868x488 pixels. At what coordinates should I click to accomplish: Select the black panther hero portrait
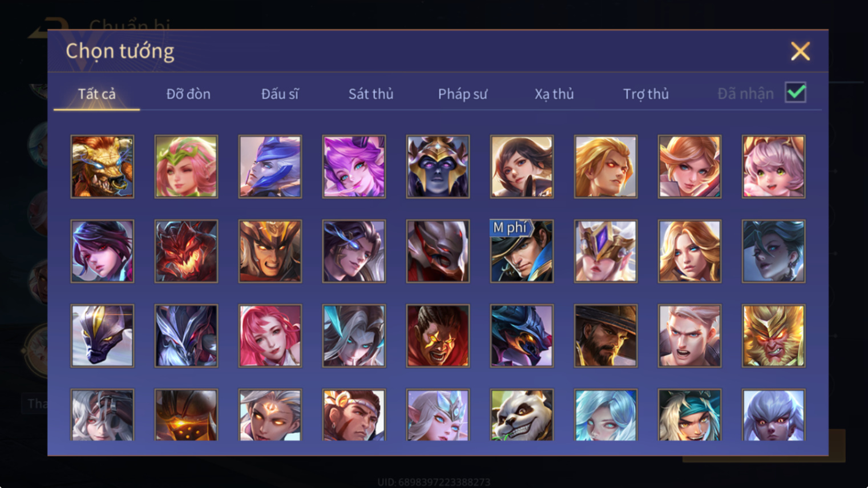coord(102,336)
